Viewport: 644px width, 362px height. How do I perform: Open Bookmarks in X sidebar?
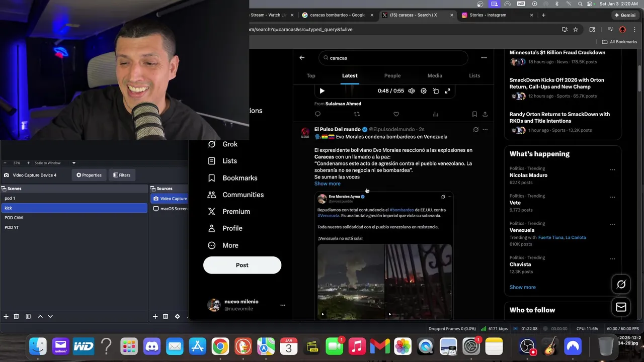pos(232,178)
